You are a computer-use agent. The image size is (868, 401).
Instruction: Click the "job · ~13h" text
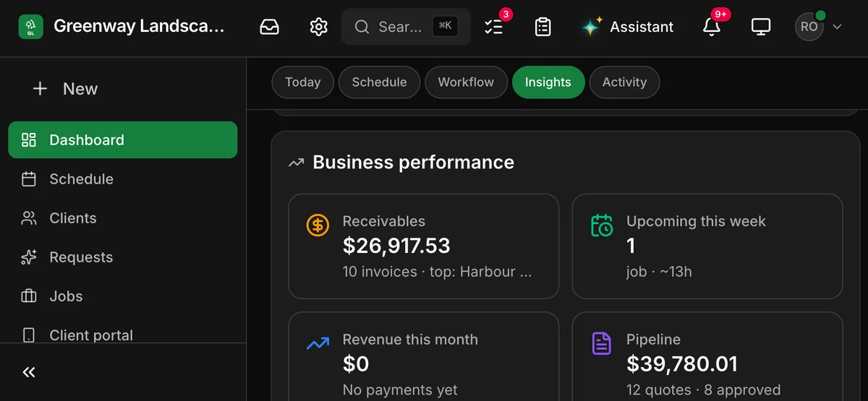[x=659, y=272]
